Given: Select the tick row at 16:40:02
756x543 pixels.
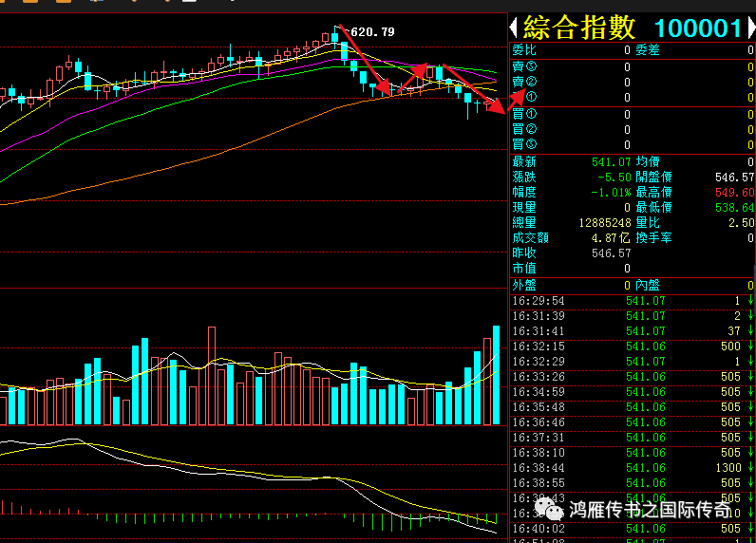Looking at the screenshot, I should click(x=633, y=529).
